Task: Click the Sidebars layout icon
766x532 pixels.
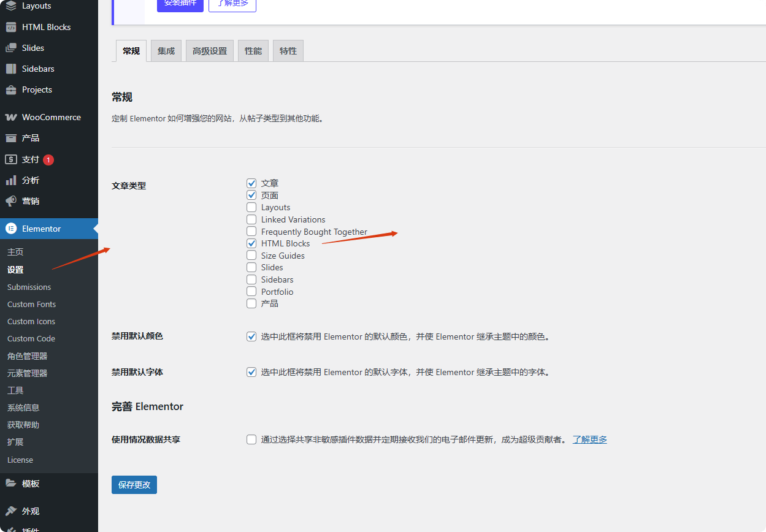Action: pyautogui.click(x=11, y=69)
